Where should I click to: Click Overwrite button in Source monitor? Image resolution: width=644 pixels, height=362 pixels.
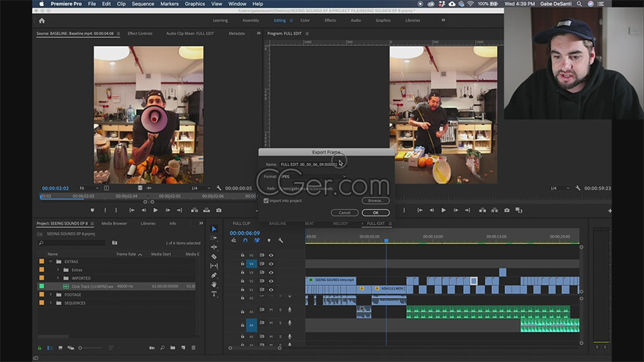click(x=206, y=210)
